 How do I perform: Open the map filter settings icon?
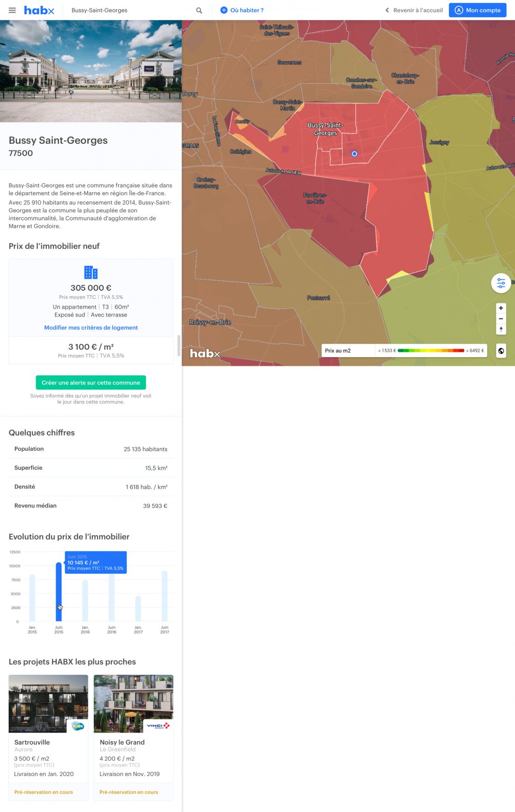(x=501, y=283)
